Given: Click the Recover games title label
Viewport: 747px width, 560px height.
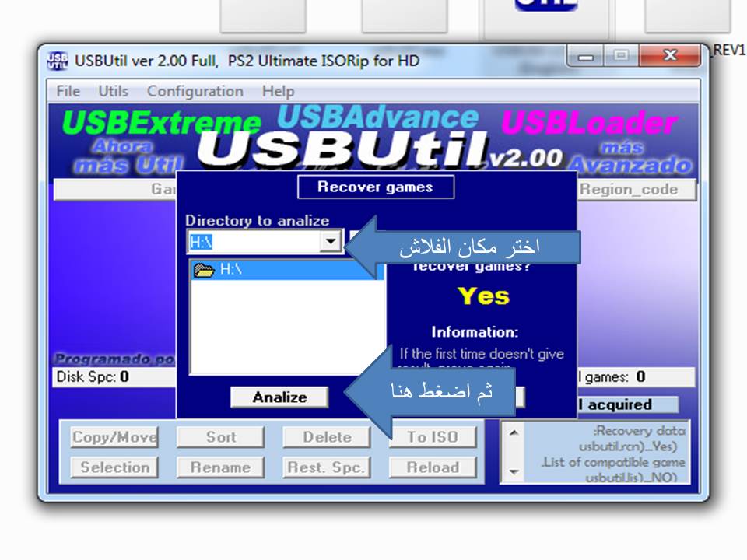Looking at the screenshot, I should click(x=375, y=187).
